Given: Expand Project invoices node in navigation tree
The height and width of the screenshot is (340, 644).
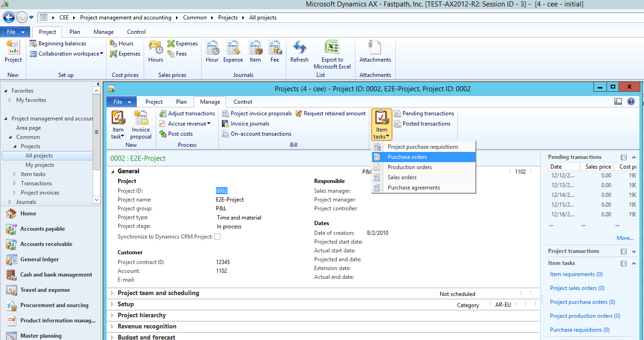Looking at the screenshot, I should point(15,193).
